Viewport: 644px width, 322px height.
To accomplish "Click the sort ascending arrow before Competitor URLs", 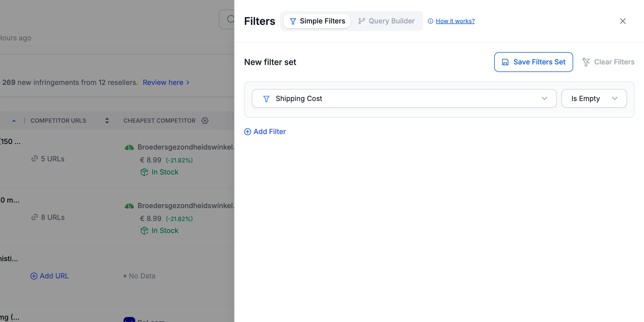I will click(x=14, y=121).
